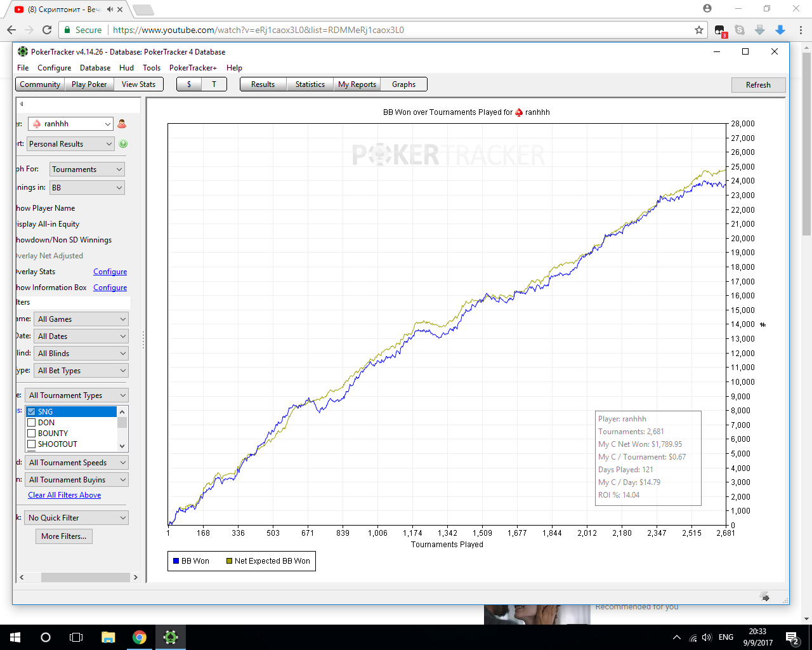
Task: Go back in the Chrome browser
Action: pos(11,30)
